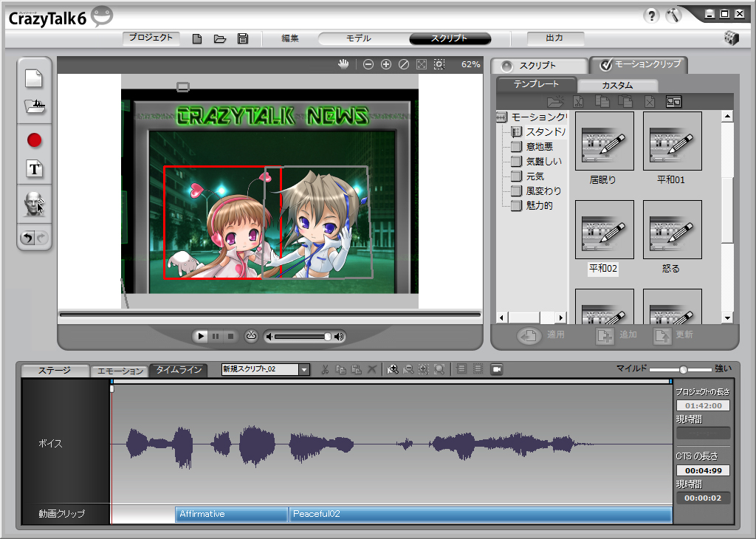Toggle loop playback next to the stop button

click(251, 336)
